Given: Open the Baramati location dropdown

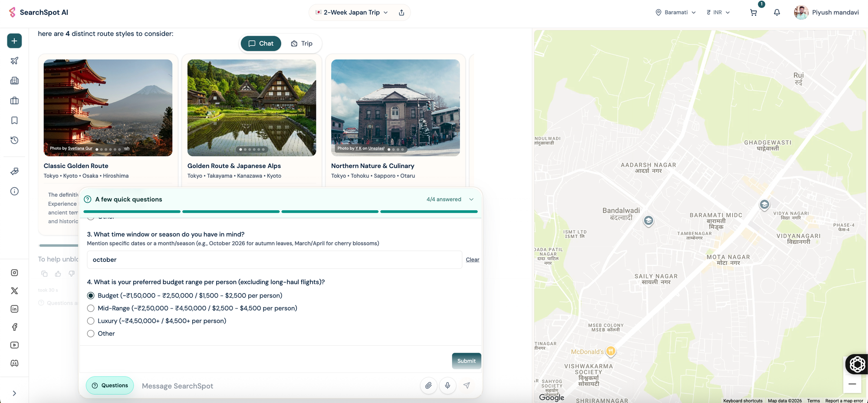Looking at the screenshot, I should (676, 13).
